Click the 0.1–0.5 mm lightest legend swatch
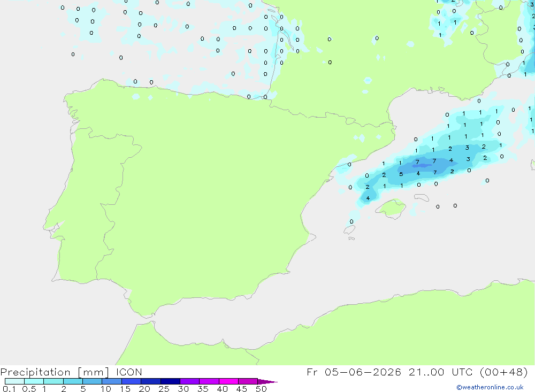 click(x=14, y=381)
